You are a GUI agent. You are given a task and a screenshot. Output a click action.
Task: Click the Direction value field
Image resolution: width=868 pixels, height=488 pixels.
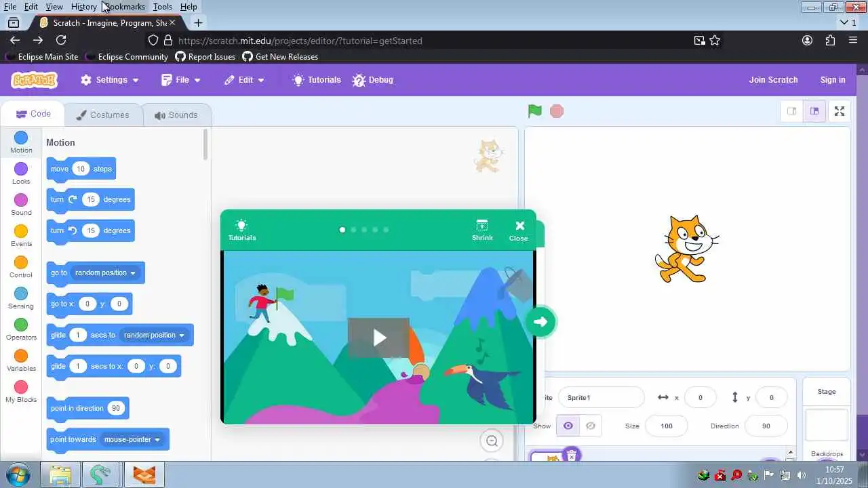tap(766, 426)
